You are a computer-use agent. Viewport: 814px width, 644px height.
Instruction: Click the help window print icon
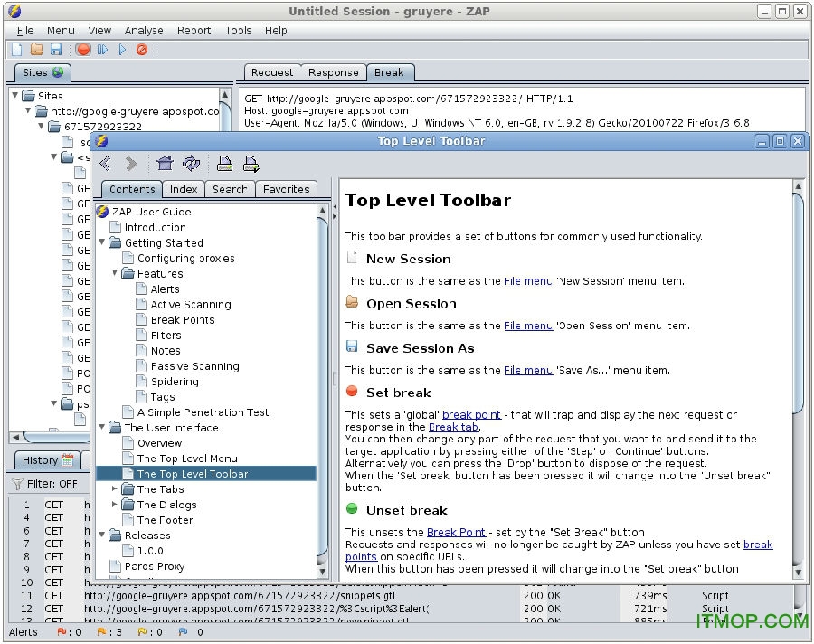click(224, 164)
